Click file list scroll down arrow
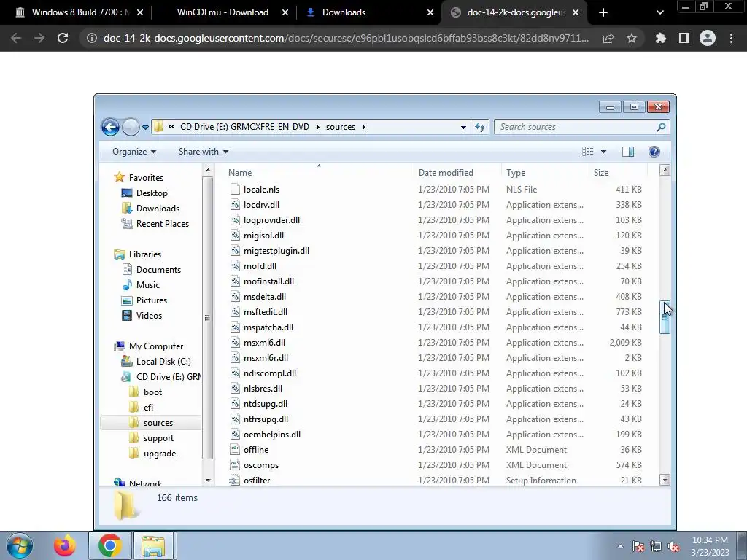Viewport: 747px width, 560px height. coord(665,480)
